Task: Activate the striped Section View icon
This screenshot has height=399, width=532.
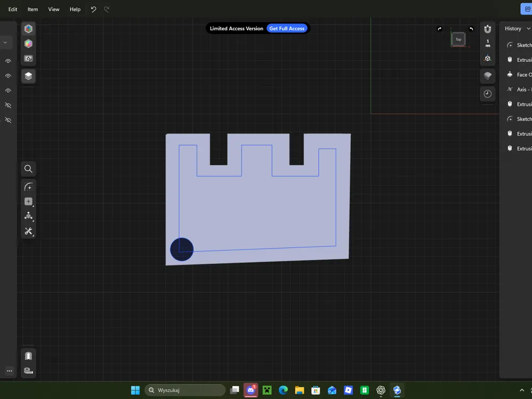Action: pyautogui.click(x=29, y=356)
